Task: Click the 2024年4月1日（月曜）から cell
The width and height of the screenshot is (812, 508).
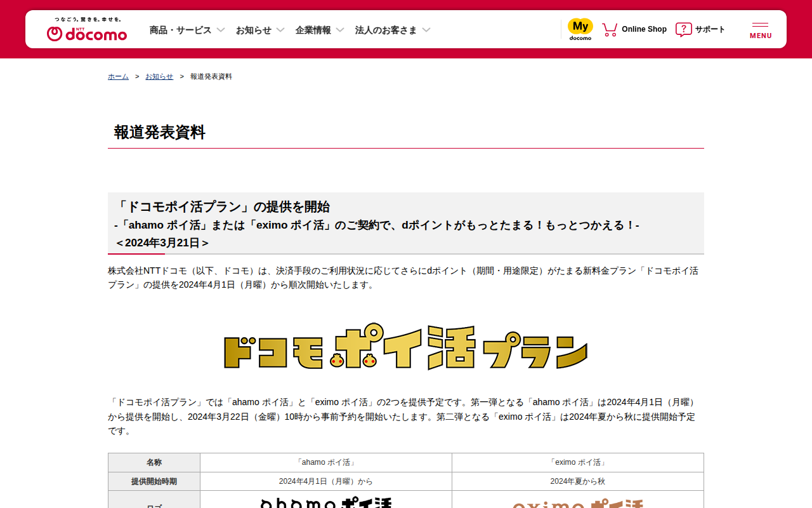Action: [x=326, y=481]
